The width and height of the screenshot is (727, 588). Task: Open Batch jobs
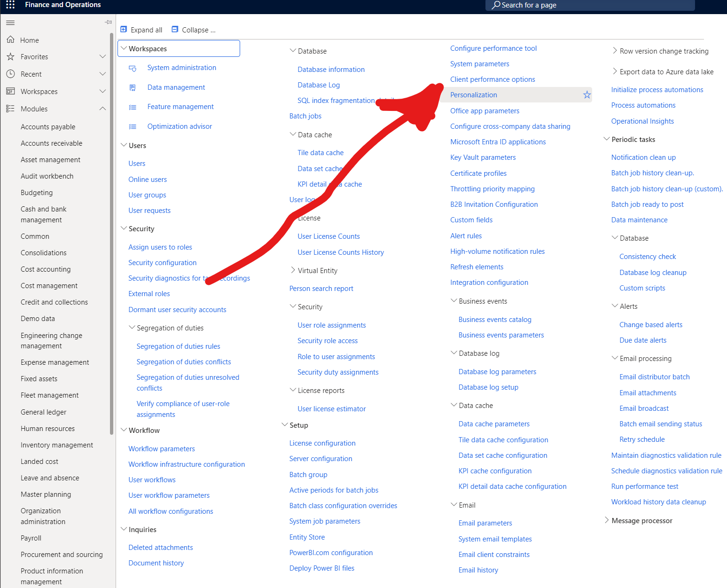[305, 116]
